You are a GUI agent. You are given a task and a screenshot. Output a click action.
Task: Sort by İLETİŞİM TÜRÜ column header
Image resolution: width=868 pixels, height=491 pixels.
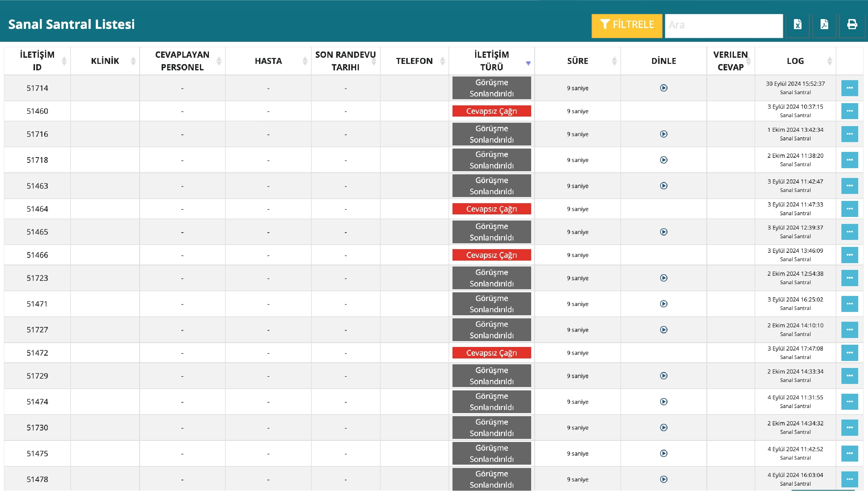pos(491,61)
